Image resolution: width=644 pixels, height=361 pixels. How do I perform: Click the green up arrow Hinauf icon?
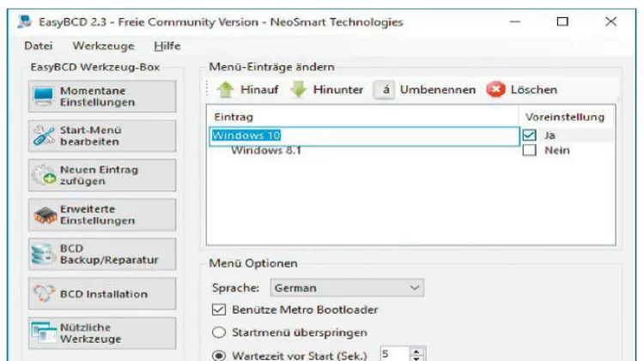click(x=226, y=89)
